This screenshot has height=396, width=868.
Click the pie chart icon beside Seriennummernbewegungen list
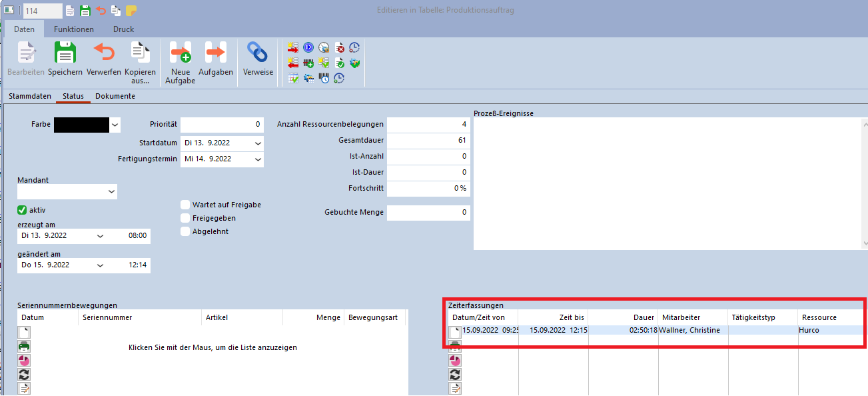pos(24,361)
